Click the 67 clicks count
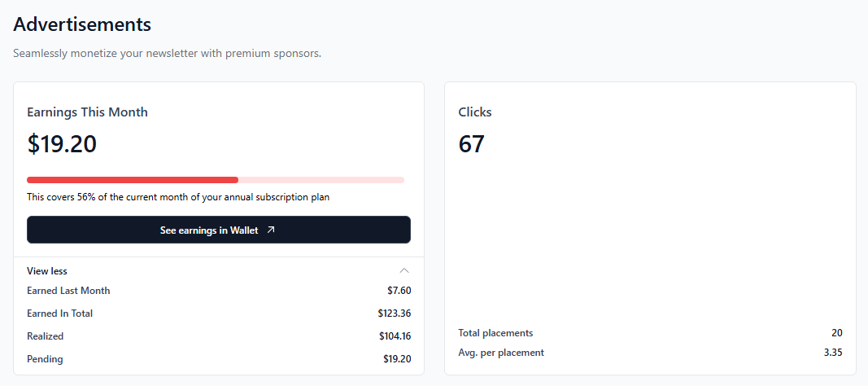The image size is (868, 386). coord(472,144)
